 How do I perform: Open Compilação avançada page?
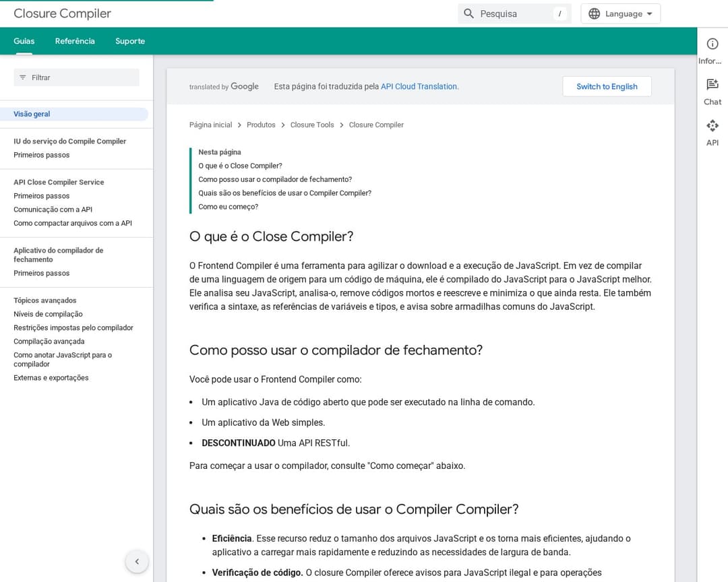pos(49,342)
